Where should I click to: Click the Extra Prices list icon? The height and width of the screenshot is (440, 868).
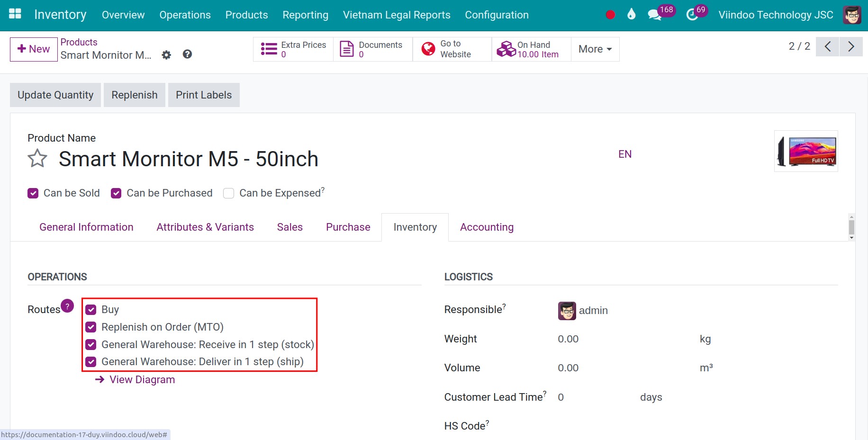(268, 49)
